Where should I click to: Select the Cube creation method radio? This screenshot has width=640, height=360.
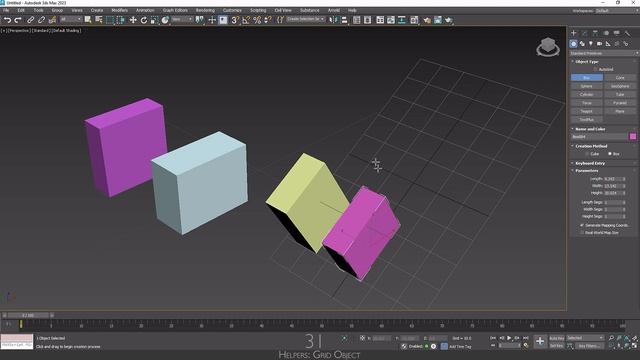pos(587,154)
